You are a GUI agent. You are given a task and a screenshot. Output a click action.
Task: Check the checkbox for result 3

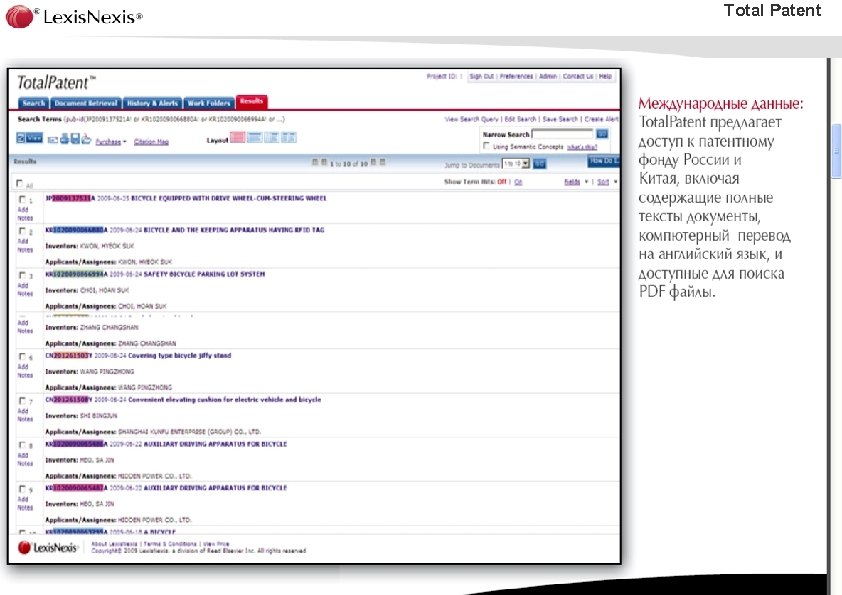[23, 275]
